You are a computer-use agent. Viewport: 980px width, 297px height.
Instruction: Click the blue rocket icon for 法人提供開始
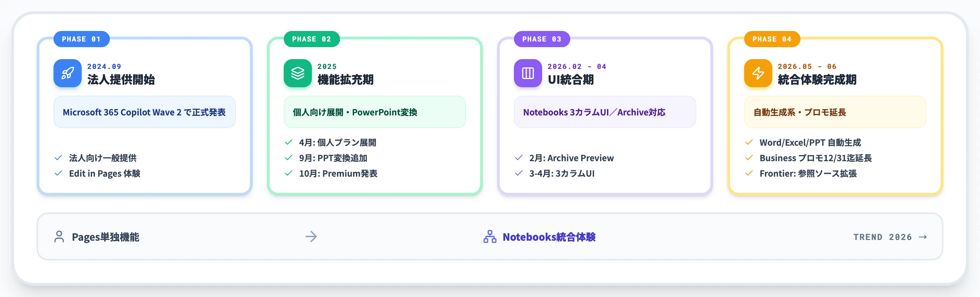[x=67, y=73]
